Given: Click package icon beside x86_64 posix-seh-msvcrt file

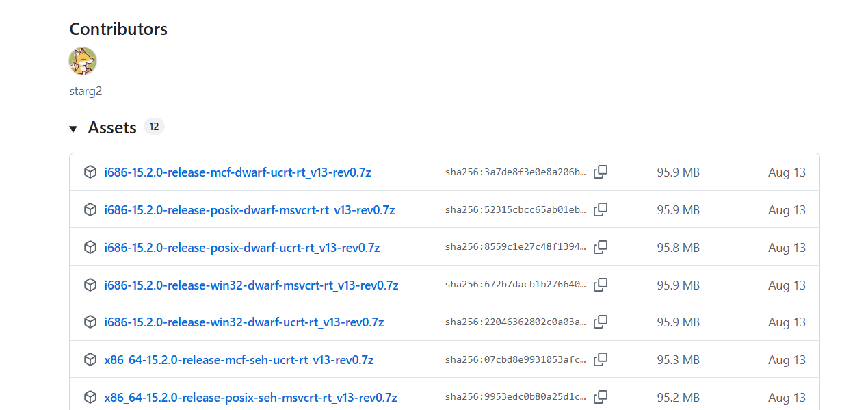Looking at the screenshot, I should click(90, 397).
